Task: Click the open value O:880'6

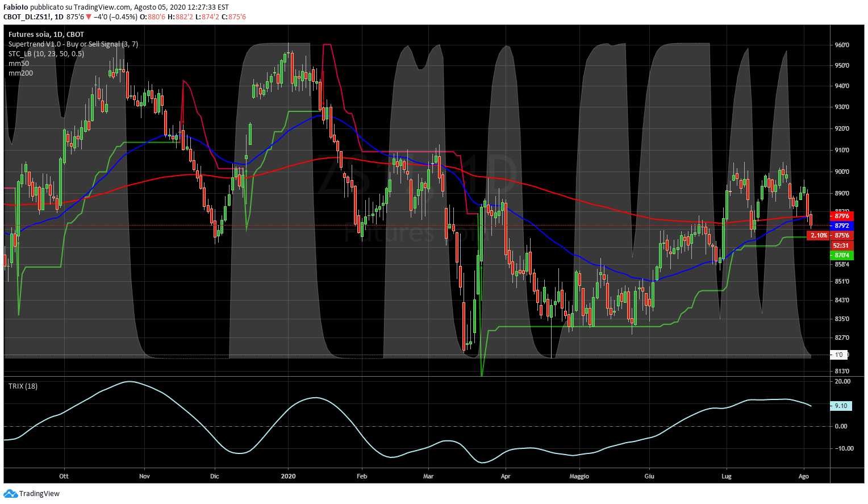Action: (x=153, y=17)
